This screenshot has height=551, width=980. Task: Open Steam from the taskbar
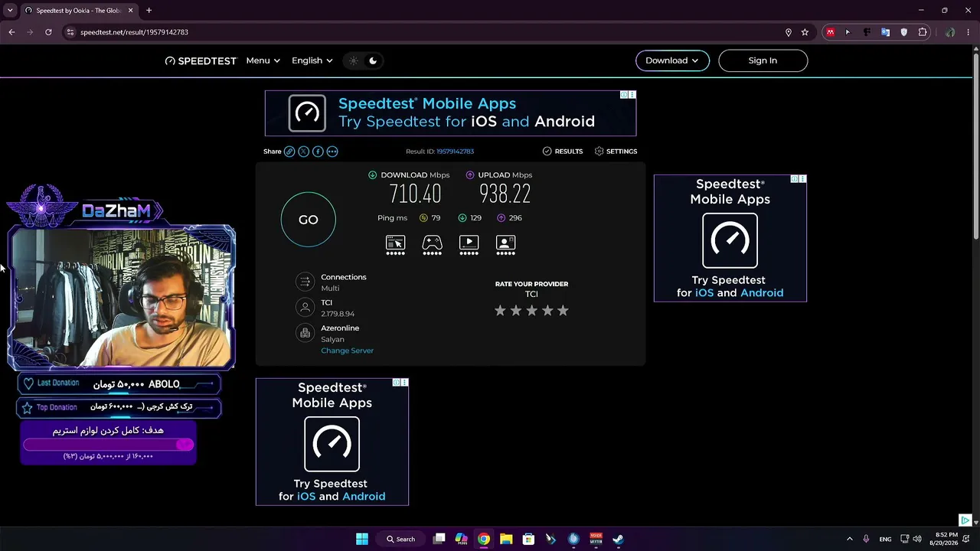tap(618, 539)
